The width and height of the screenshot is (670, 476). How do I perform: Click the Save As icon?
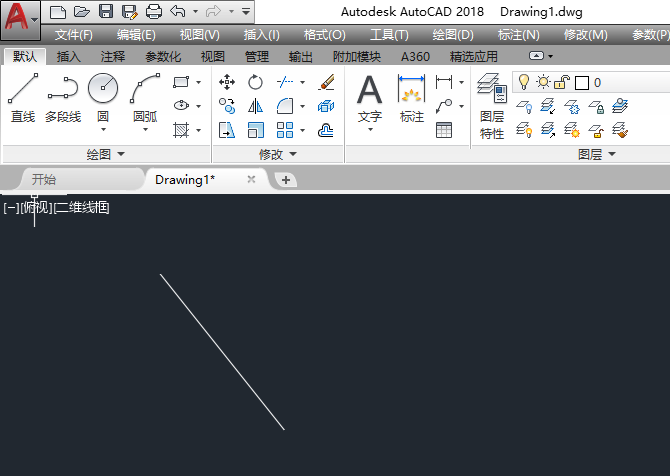coord(129,12)
